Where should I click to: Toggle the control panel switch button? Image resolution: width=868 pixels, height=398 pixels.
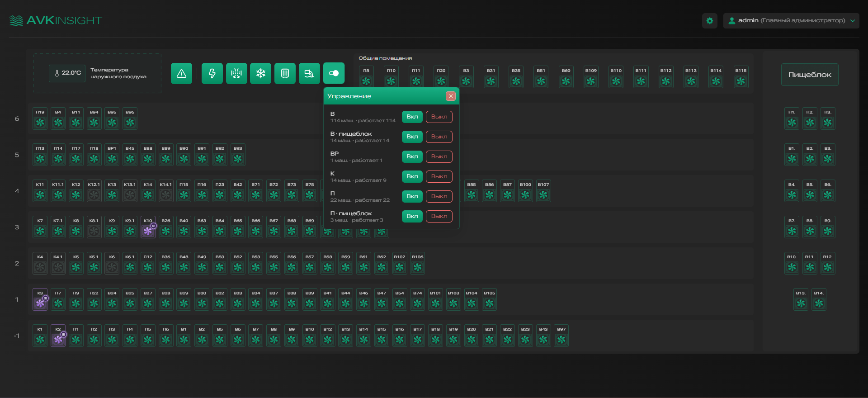pyautogui.click(x=334, y=73)
